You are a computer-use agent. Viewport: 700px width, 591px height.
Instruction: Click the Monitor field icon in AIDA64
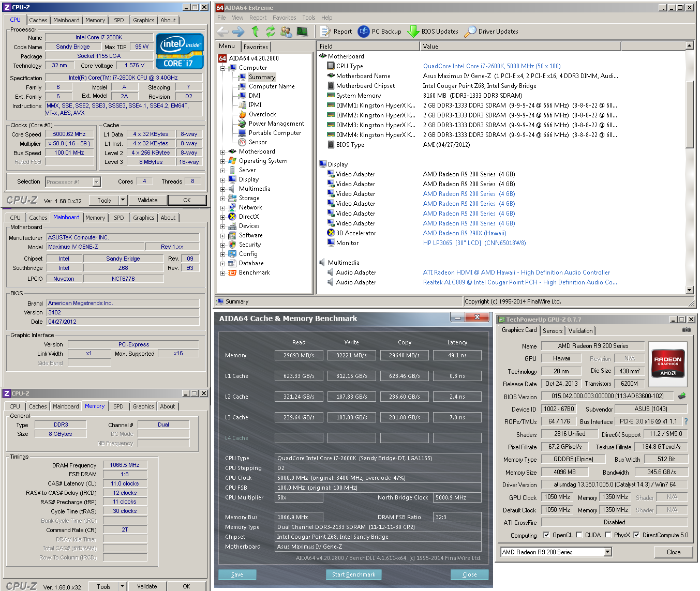point(331,243)
